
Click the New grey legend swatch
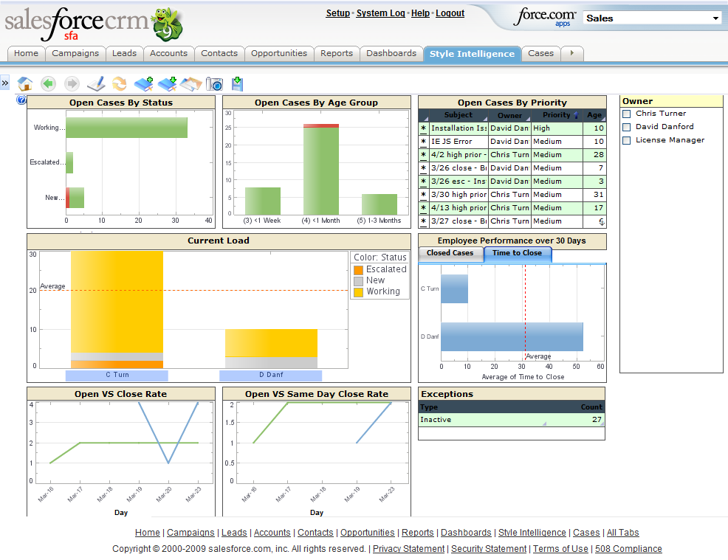point(358,281)
